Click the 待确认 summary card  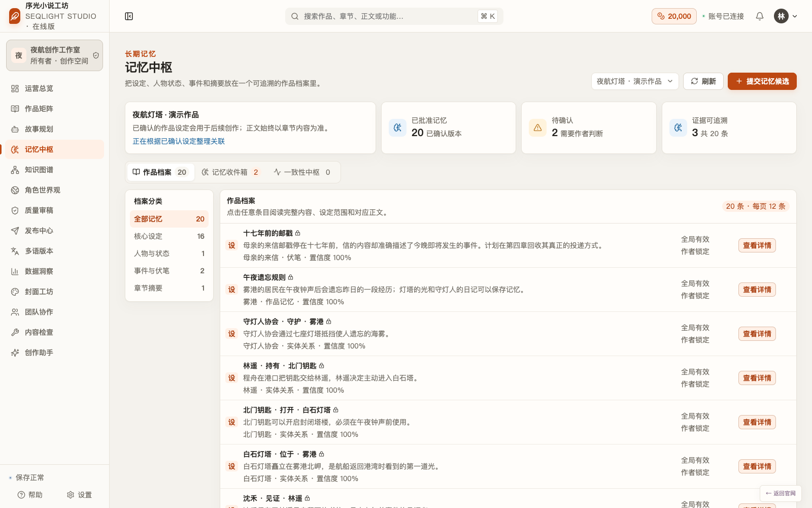589,128
